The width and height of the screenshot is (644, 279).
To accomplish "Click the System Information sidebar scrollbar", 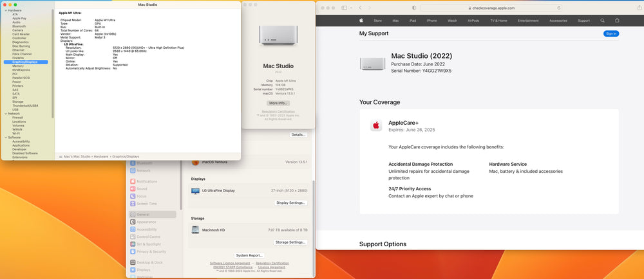I will (53, 64).
